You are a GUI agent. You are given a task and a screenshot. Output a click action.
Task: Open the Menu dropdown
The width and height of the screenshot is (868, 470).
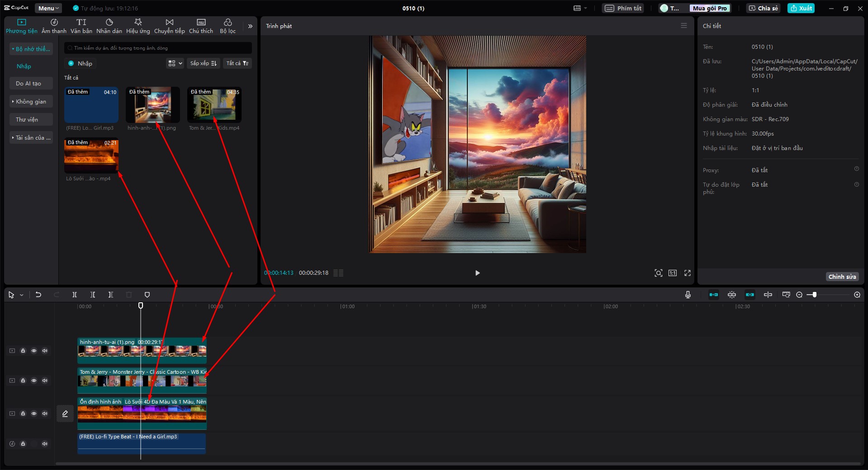(48, 8)
